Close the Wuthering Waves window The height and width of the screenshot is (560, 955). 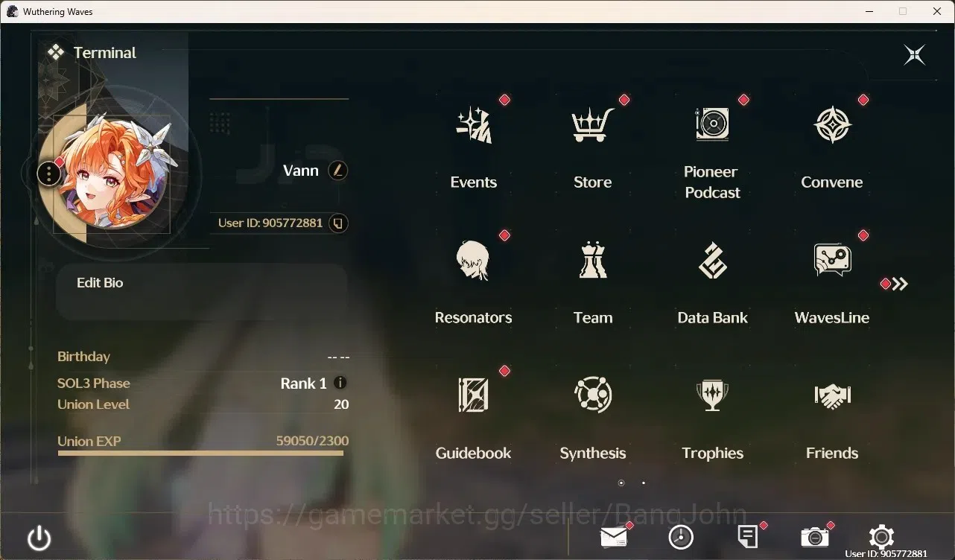pos(937,11)
